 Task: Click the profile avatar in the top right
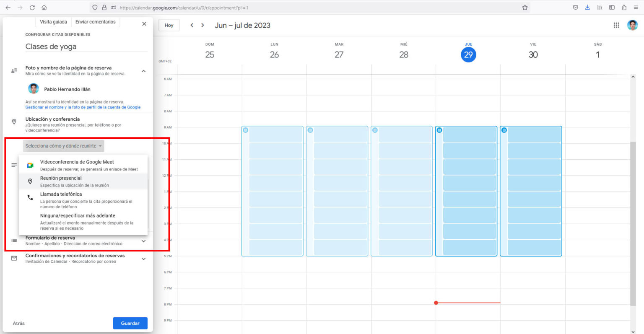point(632,25)
